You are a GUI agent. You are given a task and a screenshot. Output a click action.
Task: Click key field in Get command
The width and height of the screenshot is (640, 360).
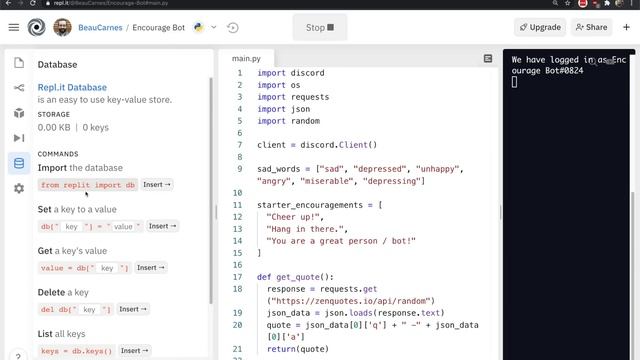107,268
